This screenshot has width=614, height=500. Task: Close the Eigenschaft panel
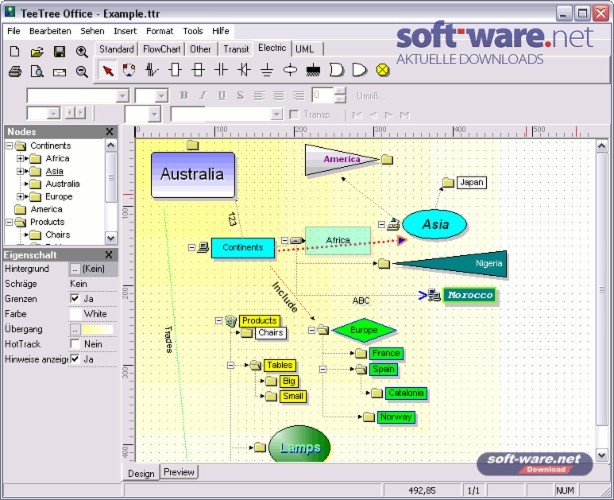[x=109, y=255]
